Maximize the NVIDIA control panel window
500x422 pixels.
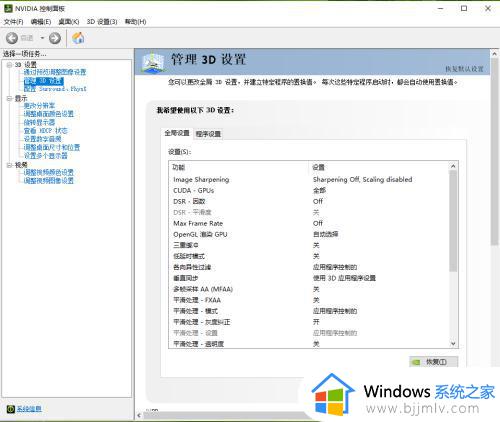(x=464, y=9)
